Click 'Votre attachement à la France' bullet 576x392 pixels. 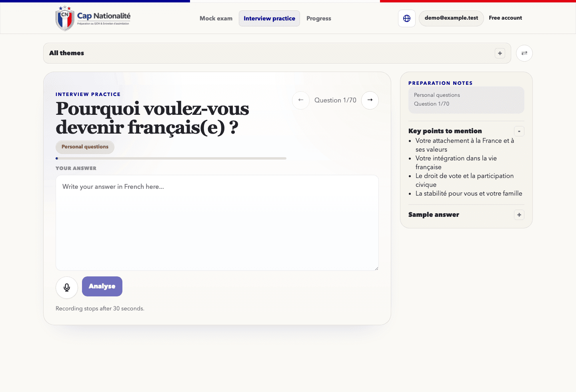point(465,145)
